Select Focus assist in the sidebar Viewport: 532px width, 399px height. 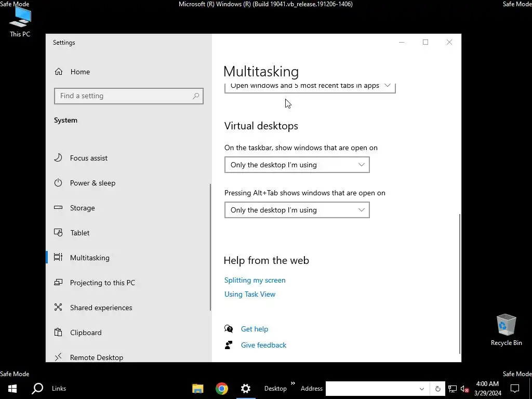click(x=129, y=158)
